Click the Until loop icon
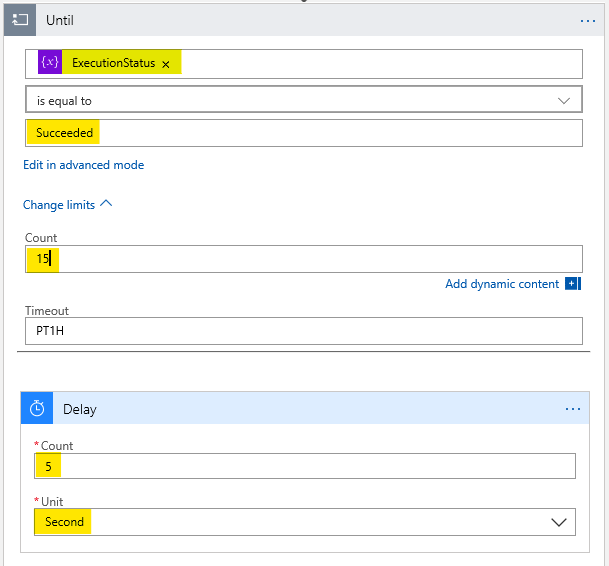The width and height of the screenshot is (609, 566). [19, 20]
